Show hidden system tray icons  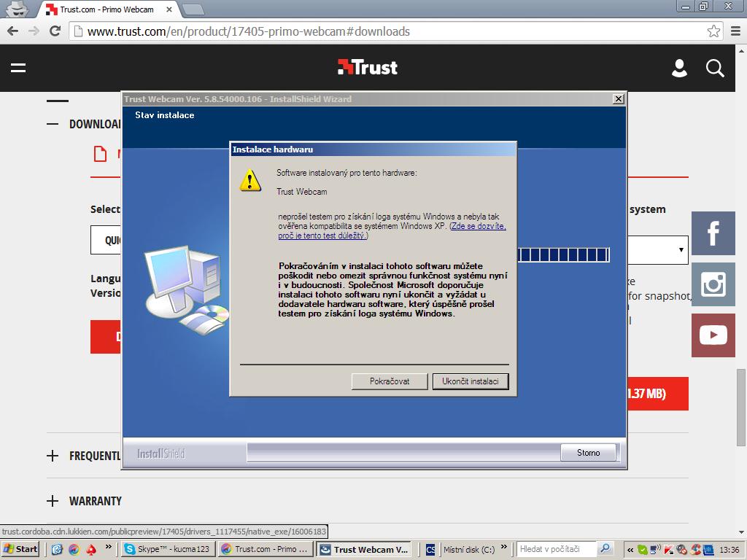630,550
